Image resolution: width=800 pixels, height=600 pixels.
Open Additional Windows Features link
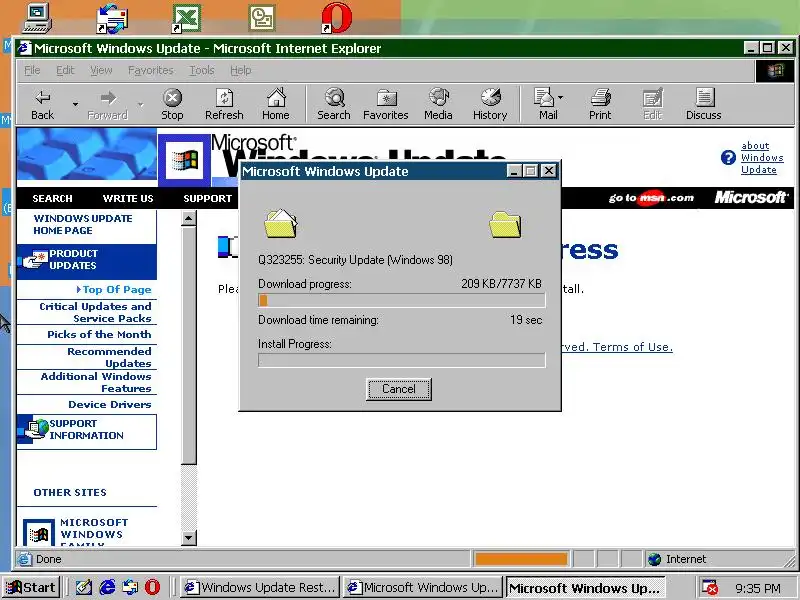pos(96,382)
